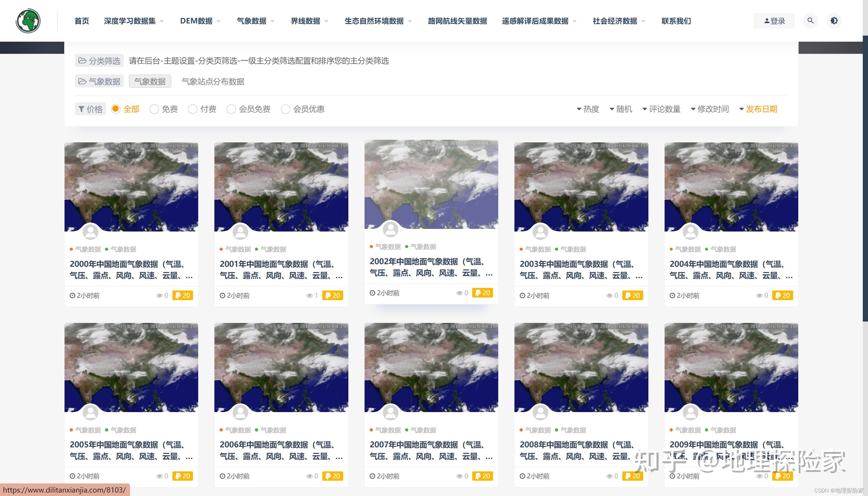Click the price badge 20 on 2001年 card
The width and height of the screenshot is (868, 496).
point(332,295)
